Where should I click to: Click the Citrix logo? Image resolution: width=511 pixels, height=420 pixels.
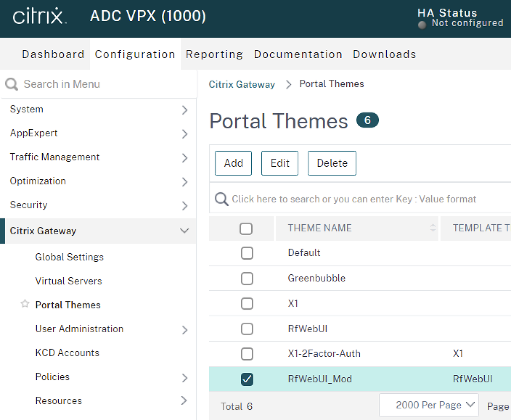tap(39, 17)
